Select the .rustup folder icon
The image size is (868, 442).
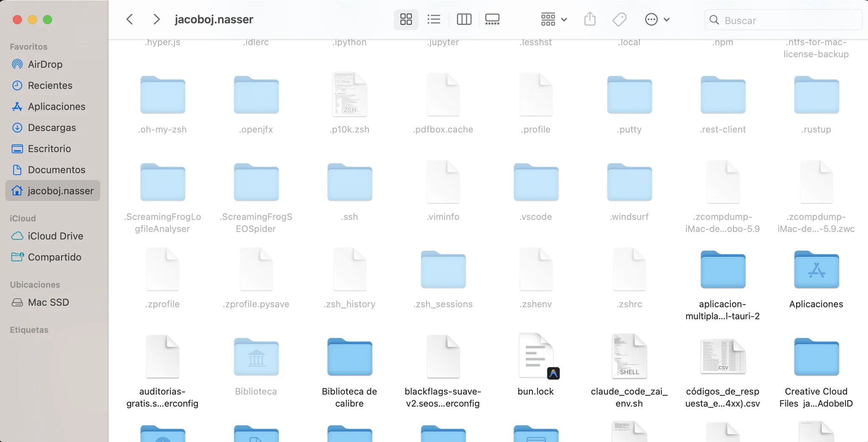816,95
